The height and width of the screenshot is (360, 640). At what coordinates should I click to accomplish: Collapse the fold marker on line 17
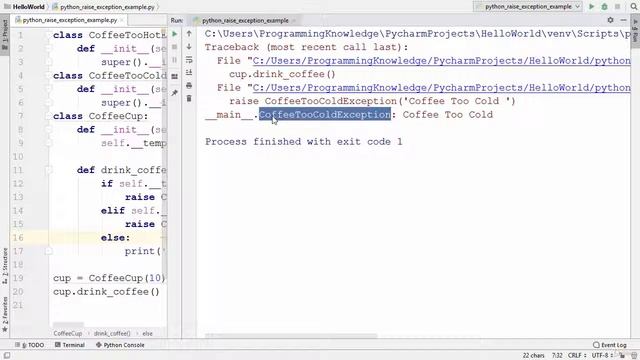click(48, 251)
